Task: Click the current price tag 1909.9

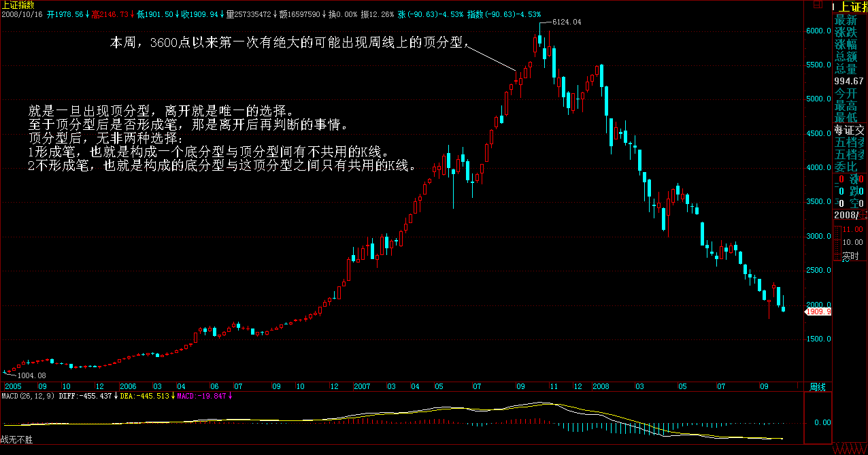Action: point(818,311)
